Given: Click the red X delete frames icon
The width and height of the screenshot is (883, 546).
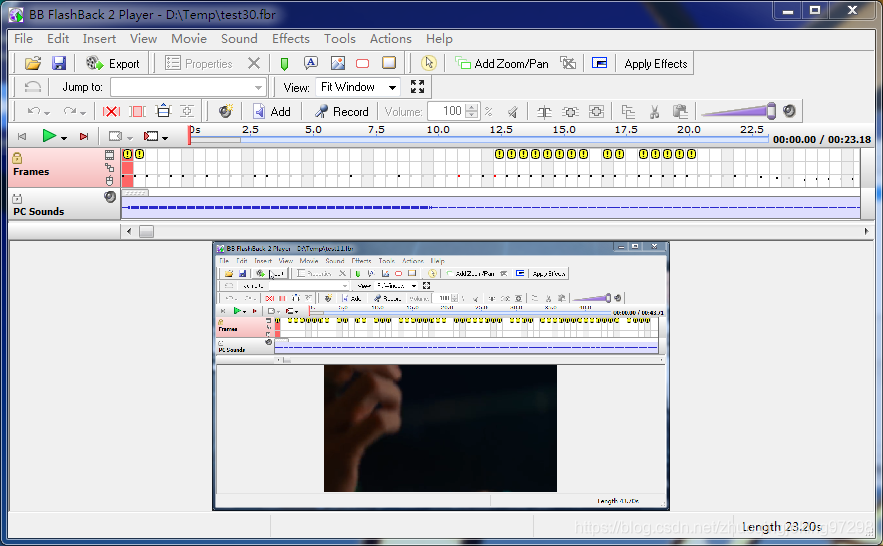Looking at the screenshot, I should point(111,111).
